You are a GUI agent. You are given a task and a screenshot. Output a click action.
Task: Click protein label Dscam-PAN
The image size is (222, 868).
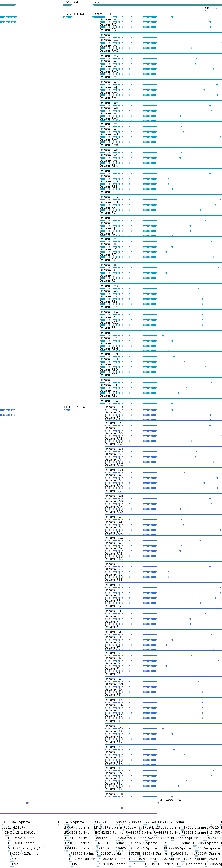(114, 684)
